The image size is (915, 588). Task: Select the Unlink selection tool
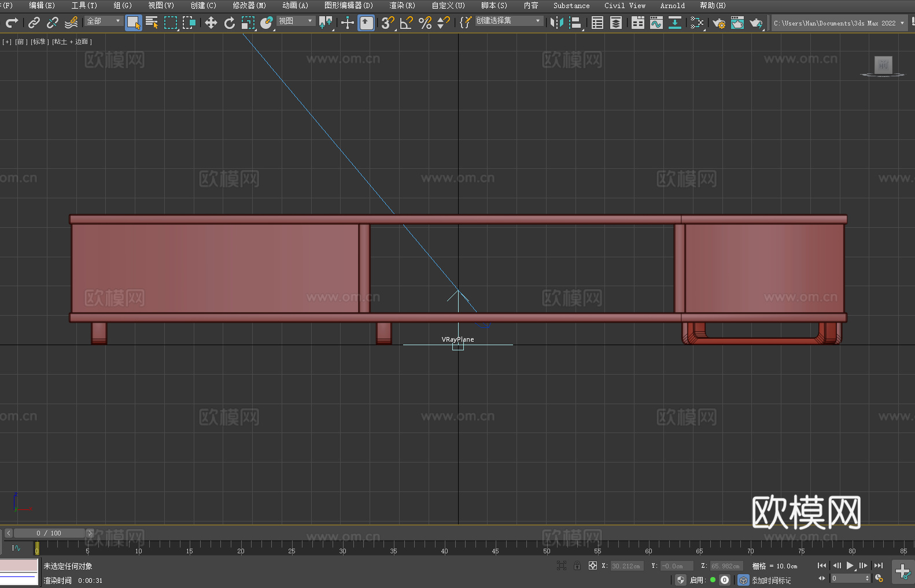(x=53, y=23)
